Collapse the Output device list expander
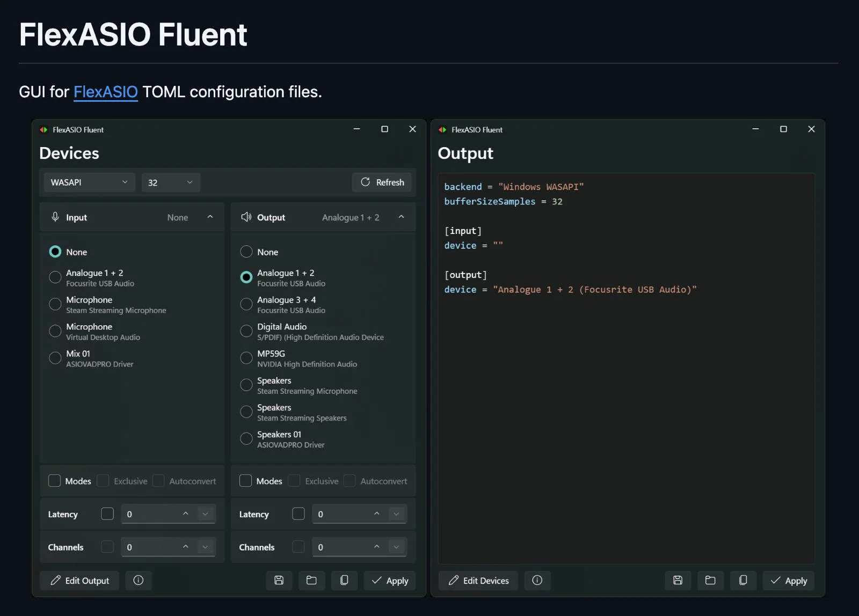 (x=401, y=217)
